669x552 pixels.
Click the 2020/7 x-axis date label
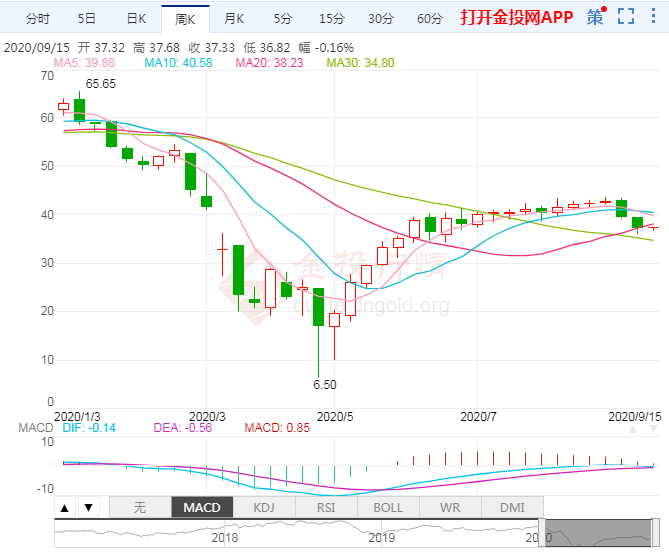tap(478, 417)
